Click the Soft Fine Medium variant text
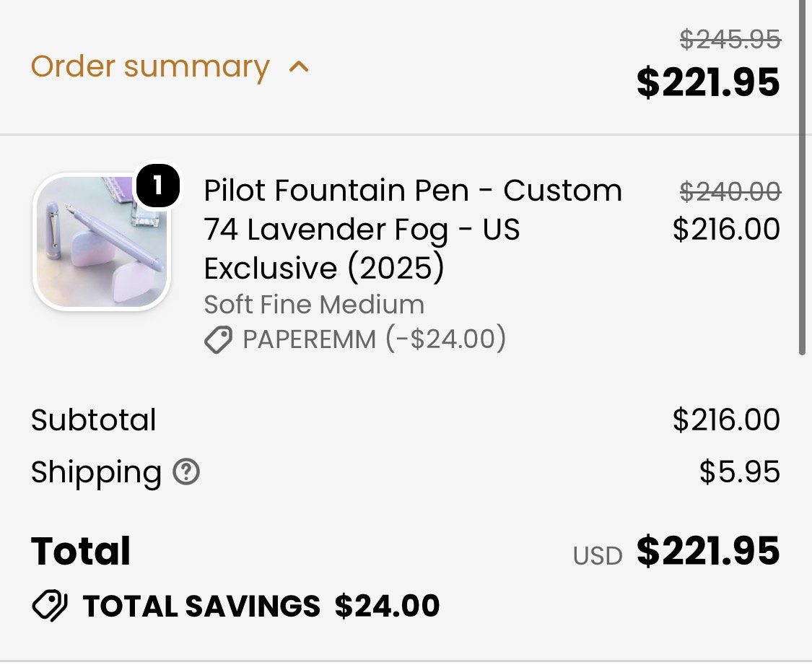The image size is (812, 665). point(314,305)
